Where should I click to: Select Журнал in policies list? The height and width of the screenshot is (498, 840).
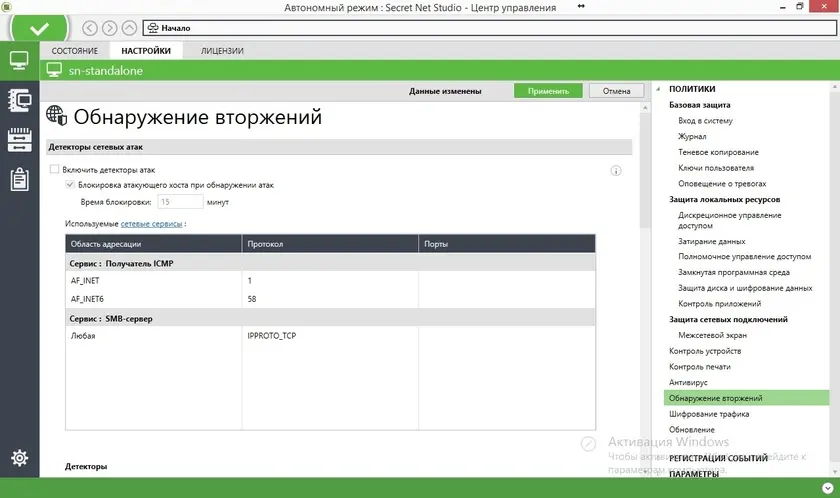[692, 137]
